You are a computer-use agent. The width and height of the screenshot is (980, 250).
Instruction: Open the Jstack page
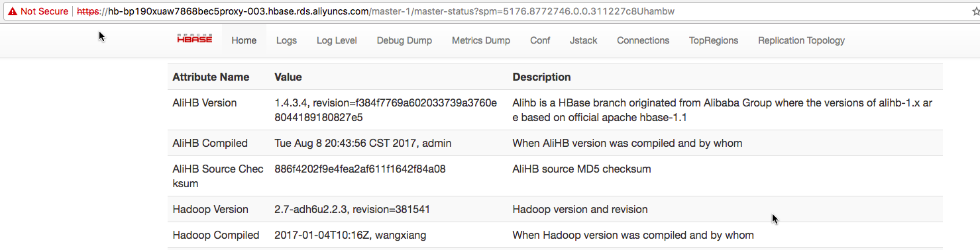tap(583, 40)
